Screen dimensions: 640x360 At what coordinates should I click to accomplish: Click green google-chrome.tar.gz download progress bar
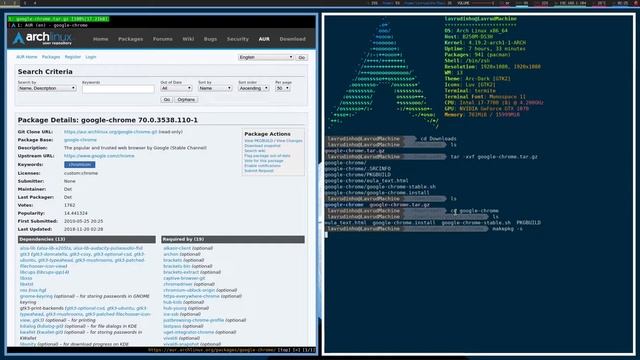point(58,19)
